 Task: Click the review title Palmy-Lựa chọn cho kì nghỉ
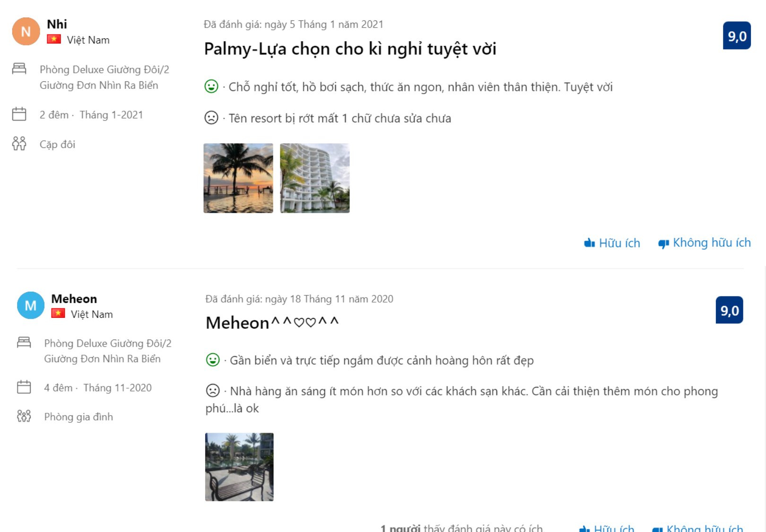[350, 49]
